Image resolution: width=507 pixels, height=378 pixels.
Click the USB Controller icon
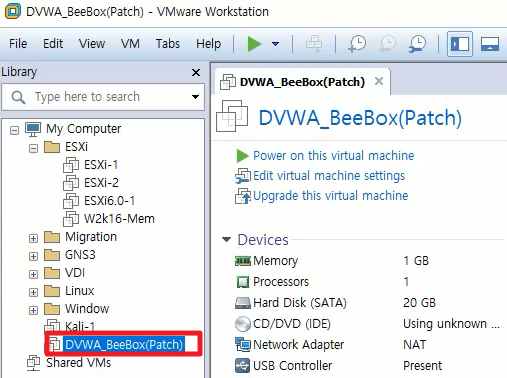pos(243,366)
